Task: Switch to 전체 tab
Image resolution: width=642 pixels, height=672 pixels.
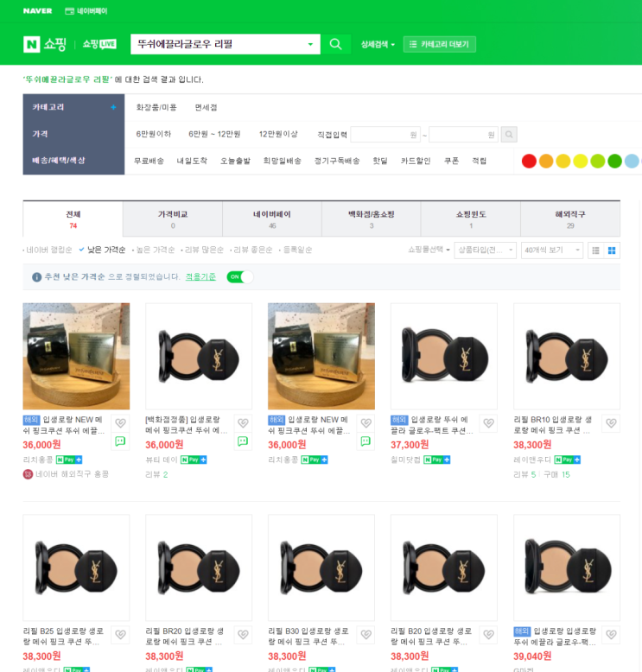Action: 73,219
